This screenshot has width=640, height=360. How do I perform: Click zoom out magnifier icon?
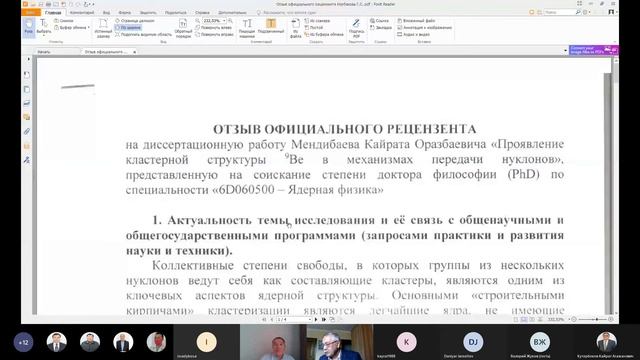click(x=198, y=20)
